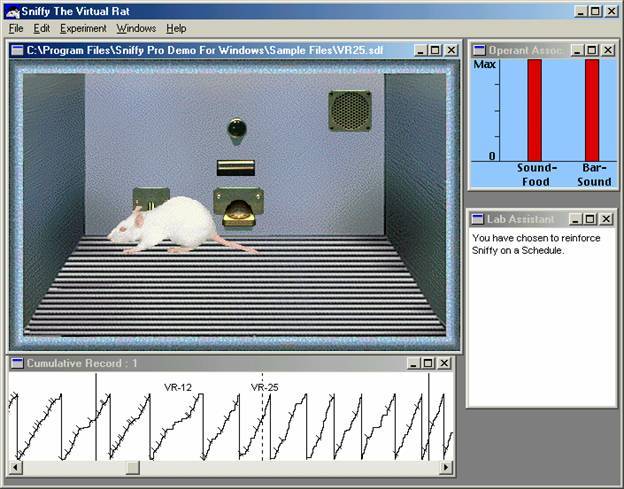
Task: Close the VR25.sdf chamber window
Action: pyautogui.click(x=451, y=50)
